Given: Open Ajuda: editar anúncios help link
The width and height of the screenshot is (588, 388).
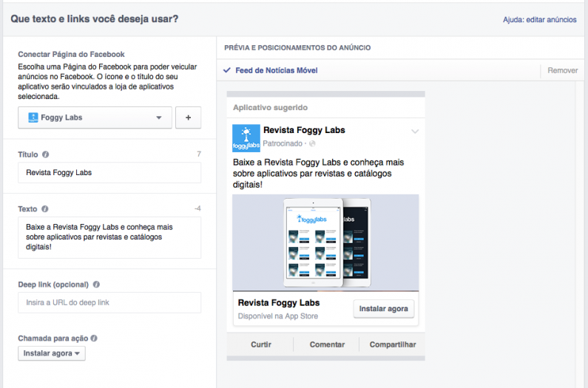Looking at the screenshot, I should [540, 19].
